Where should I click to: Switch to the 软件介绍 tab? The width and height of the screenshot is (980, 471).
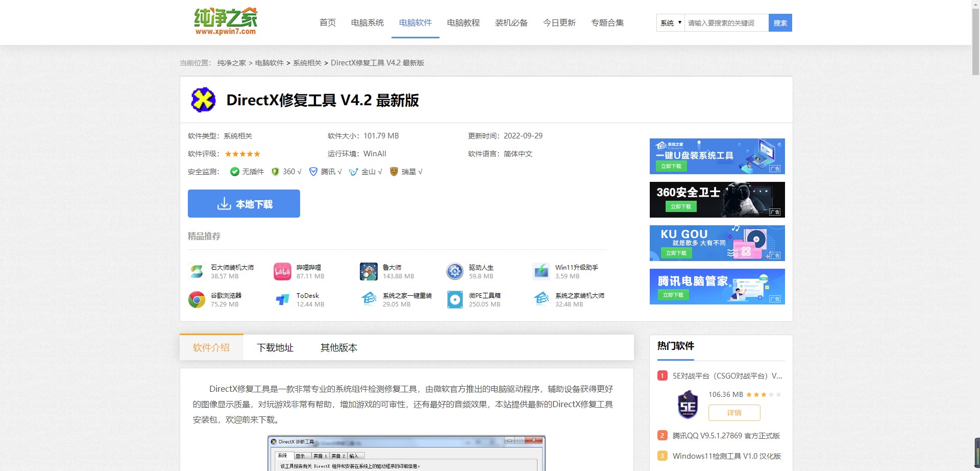(211, 347)
